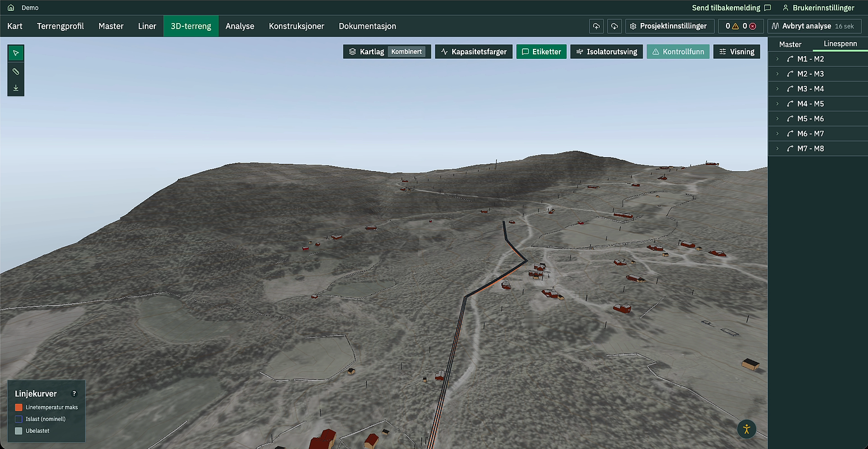Viewport: 868px width, 449px height.
Task: Activate the measuring ruler tool
Action: [16, 71]
